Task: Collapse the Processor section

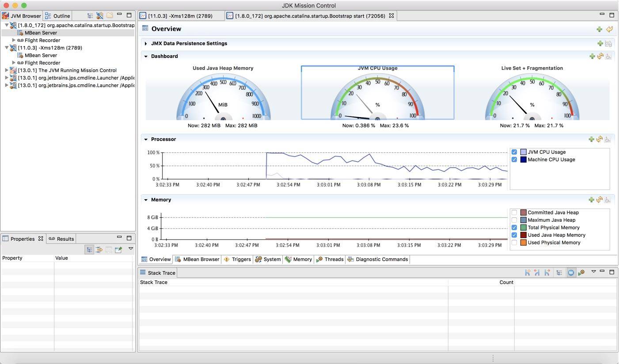Action: pos(146,139)
